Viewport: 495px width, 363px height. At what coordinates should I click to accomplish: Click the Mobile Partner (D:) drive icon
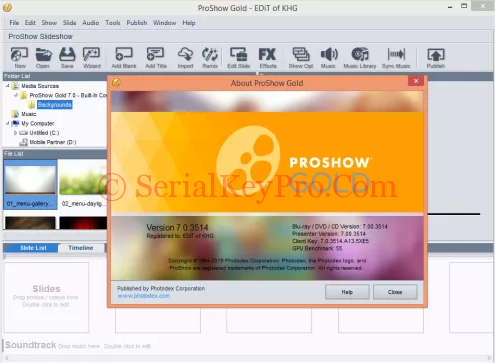pyautogui.click(x=23, y=142)
